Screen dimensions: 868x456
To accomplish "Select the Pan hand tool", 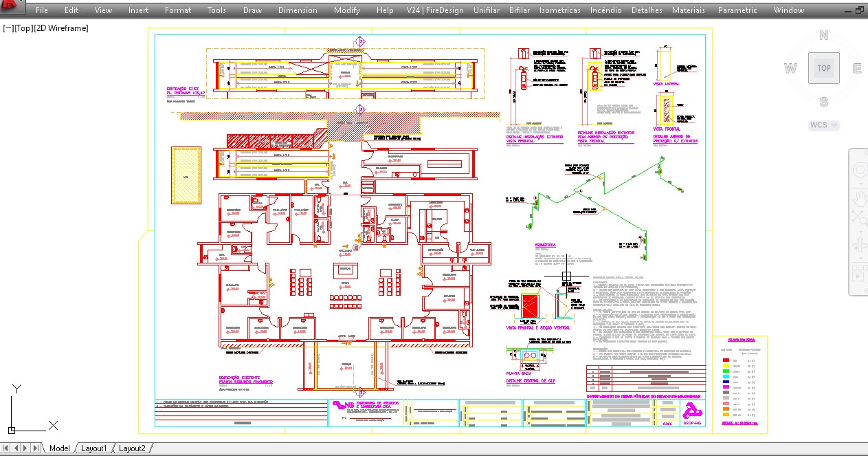I will [859, 198].
